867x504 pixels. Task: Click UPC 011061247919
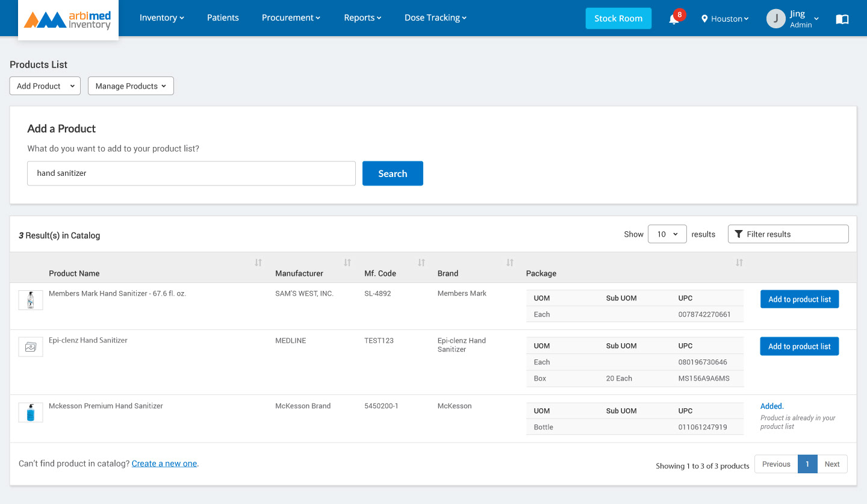click(703, 428)
